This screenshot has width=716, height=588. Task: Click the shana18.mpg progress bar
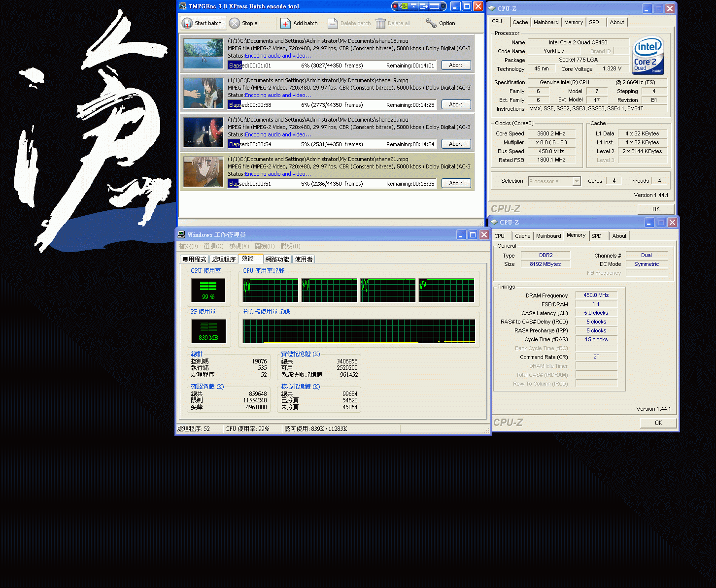pos(333,65)
